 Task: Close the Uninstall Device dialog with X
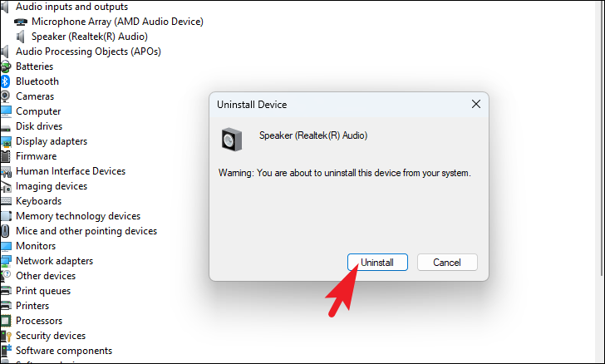click(476, 104)
